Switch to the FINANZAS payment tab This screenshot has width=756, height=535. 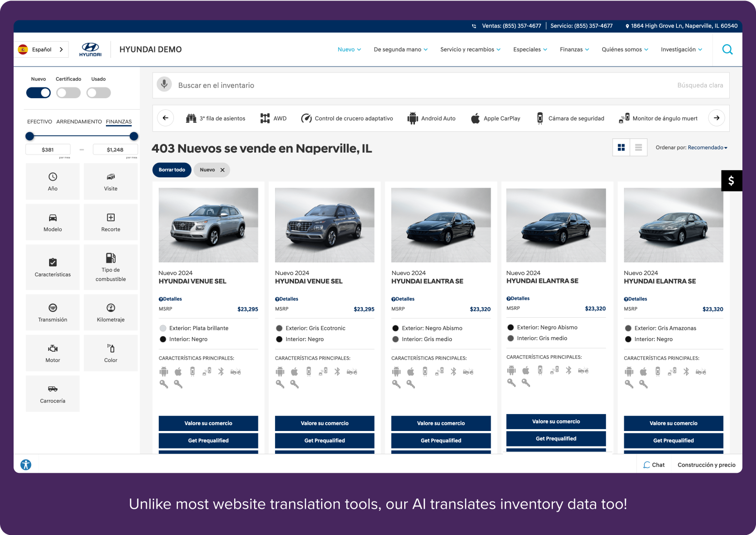click(x=119, y=122)
